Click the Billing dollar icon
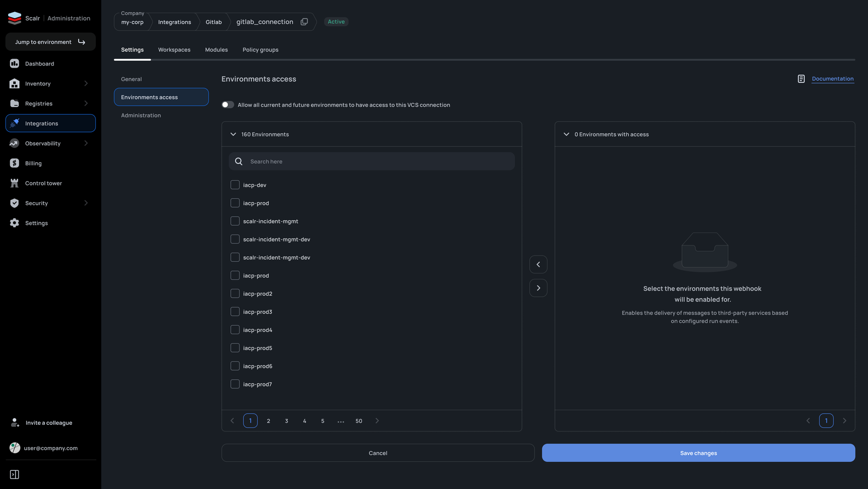868x489 pixels. pyautogui.click(x=15, y=163)
